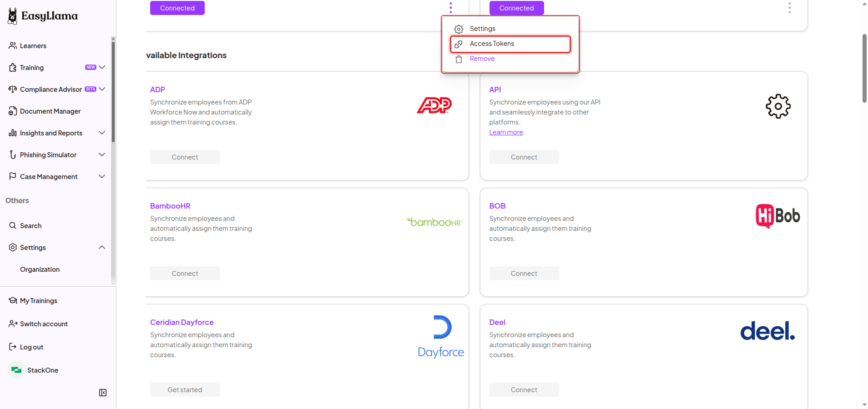
Task: Click the page scrollbar down arrow
Action: [864, 405]
